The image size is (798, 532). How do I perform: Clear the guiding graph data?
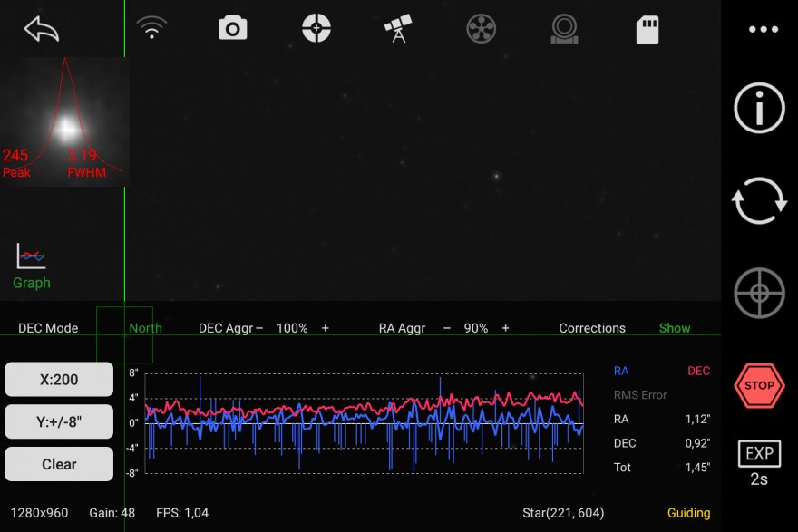tap(59, 464)
